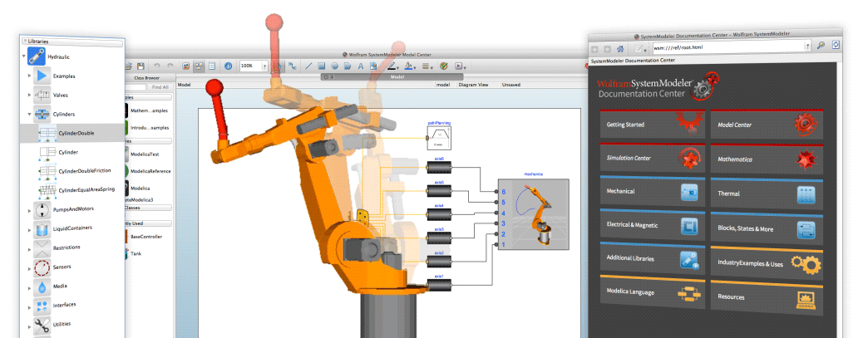This screenshot has width=868, height=338.
Task: Select the Polygon drawing tool
Action: point(347,66)
